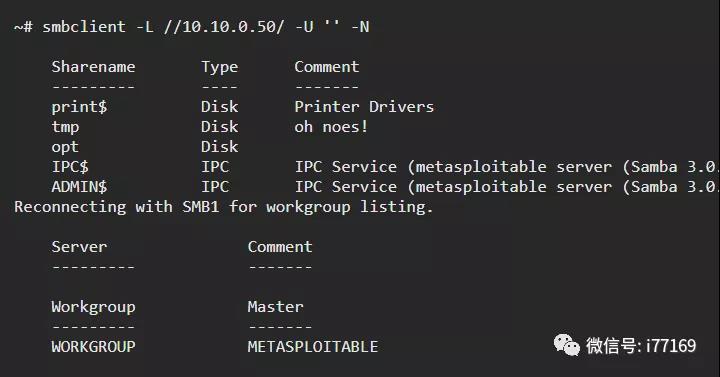Screen dimensions: 720x377
Task: Select the ADMIN$ share name
Action: (x=79, y=187)
